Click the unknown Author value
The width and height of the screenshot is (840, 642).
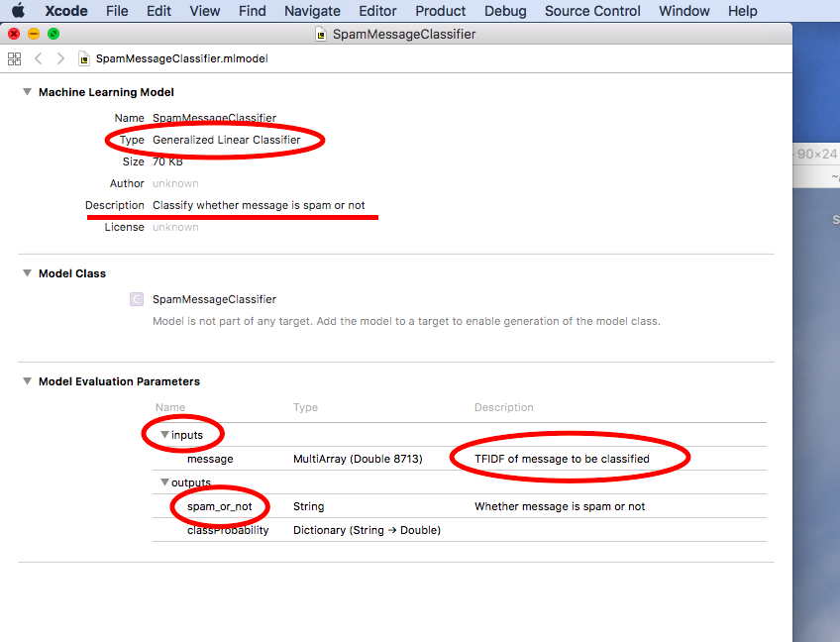pyautogui.click(x=175, y=184)
